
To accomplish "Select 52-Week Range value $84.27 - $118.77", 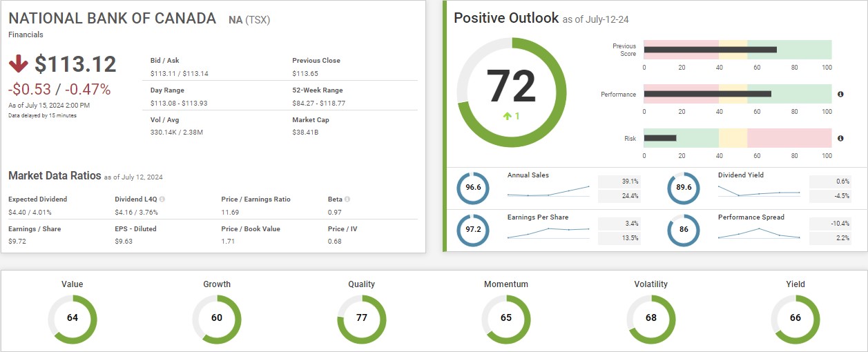I will point(319,103).
